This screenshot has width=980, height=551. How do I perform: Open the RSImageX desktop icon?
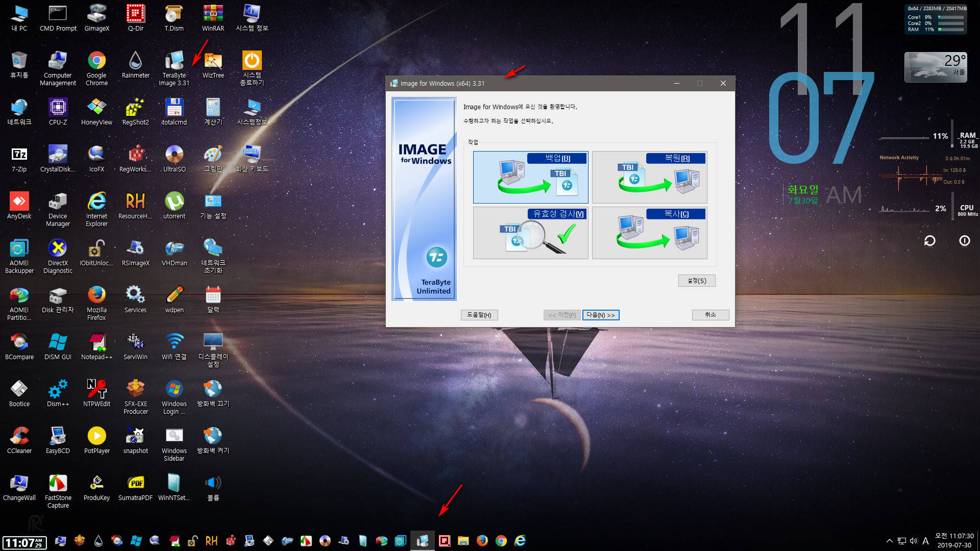[135, 253]
